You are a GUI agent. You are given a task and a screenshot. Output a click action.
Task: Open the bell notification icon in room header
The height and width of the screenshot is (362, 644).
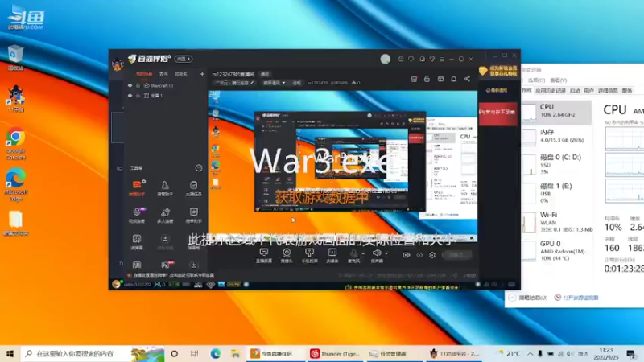coord(453,79)
